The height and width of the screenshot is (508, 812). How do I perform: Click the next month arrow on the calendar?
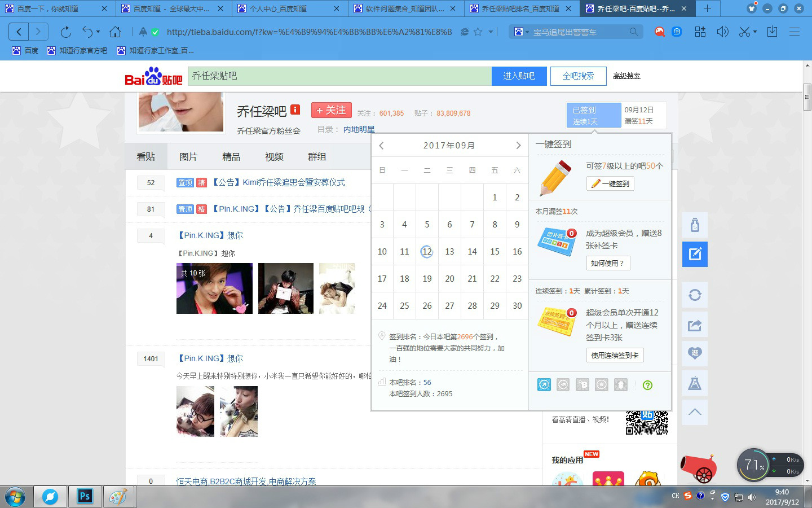(518, 145)
